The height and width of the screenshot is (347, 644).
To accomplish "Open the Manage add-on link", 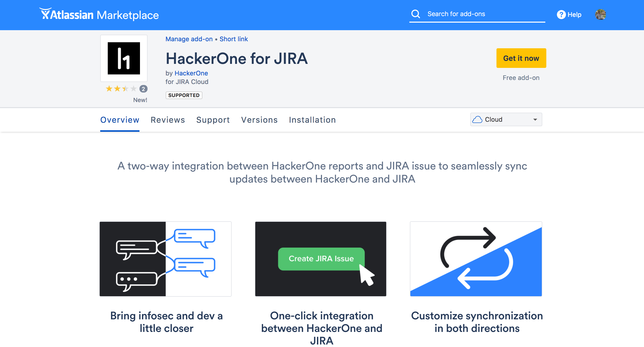I will 189,39.
